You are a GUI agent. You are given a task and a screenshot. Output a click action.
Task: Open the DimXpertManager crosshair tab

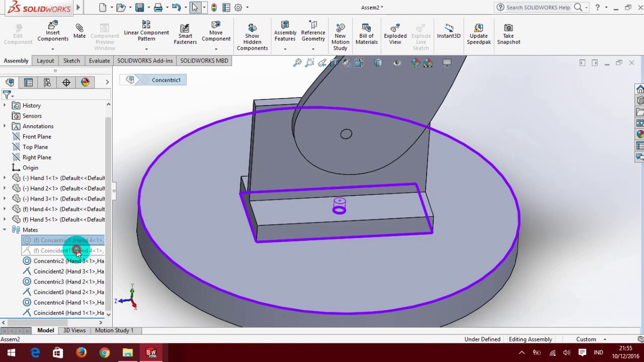click(66, 82)
